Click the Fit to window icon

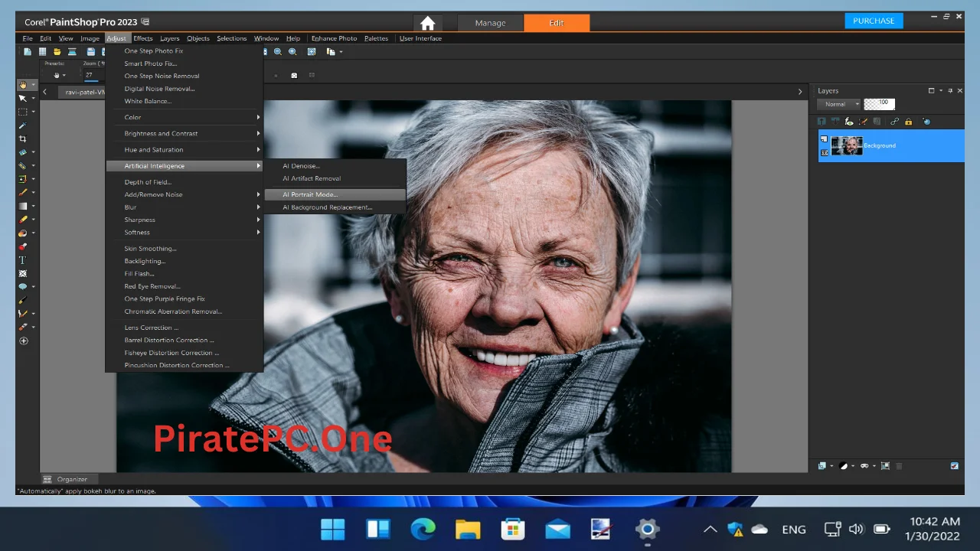click(312, 52)
